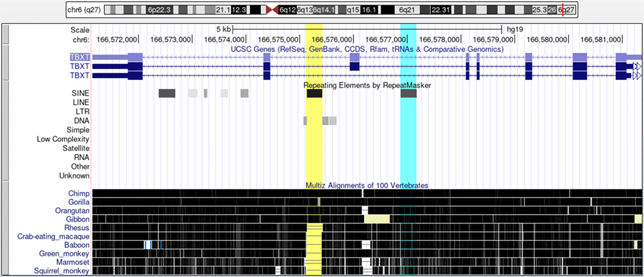The image size is (644, 277).
Task: Click the red centromere on chromosome ideogram
Action: [270, 10]
